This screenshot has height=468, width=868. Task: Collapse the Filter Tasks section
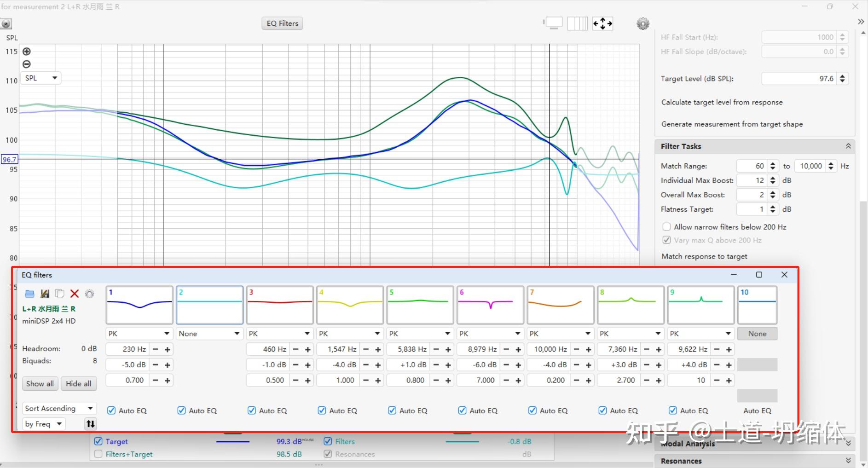848,146
